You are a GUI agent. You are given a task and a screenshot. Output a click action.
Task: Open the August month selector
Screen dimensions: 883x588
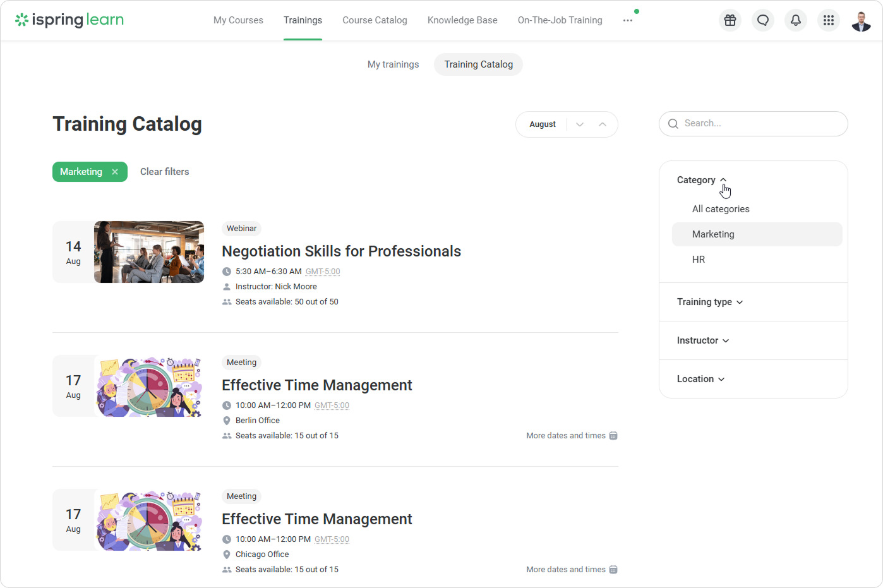[x=543, y=124]
